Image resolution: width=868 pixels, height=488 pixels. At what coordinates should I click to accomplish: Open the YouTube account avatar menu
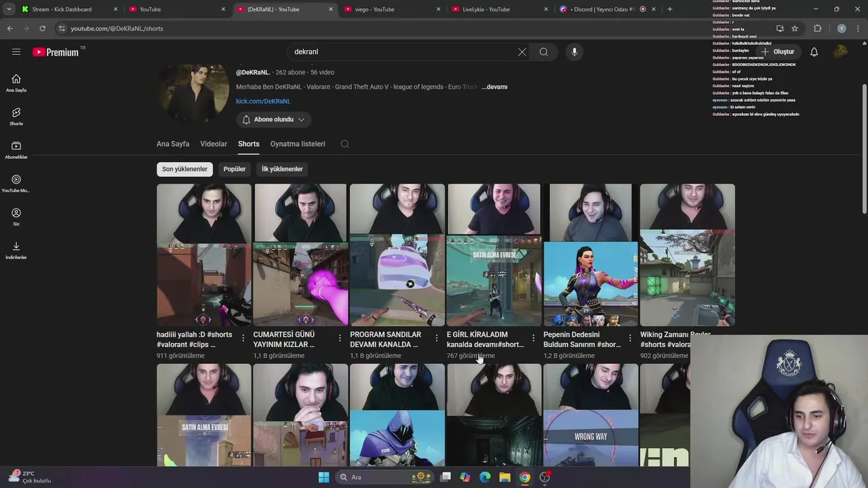pos(841,52)
